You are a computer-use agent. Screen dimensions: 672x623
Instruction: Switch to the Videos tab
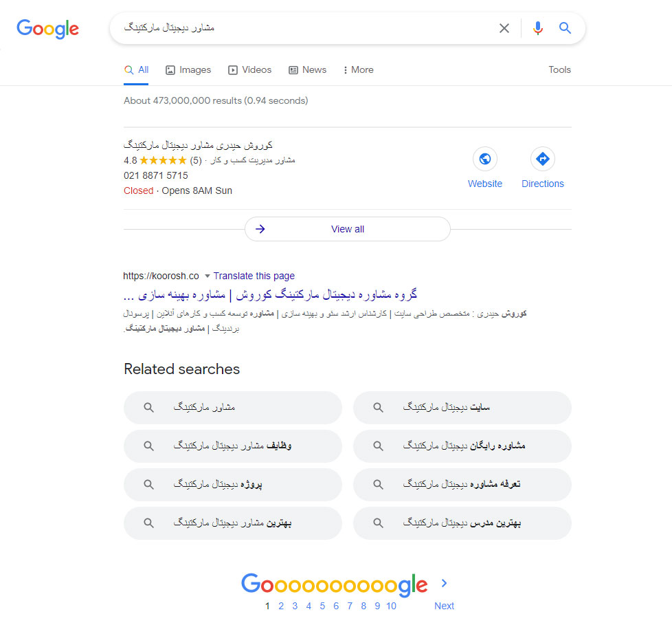[250, 69]
